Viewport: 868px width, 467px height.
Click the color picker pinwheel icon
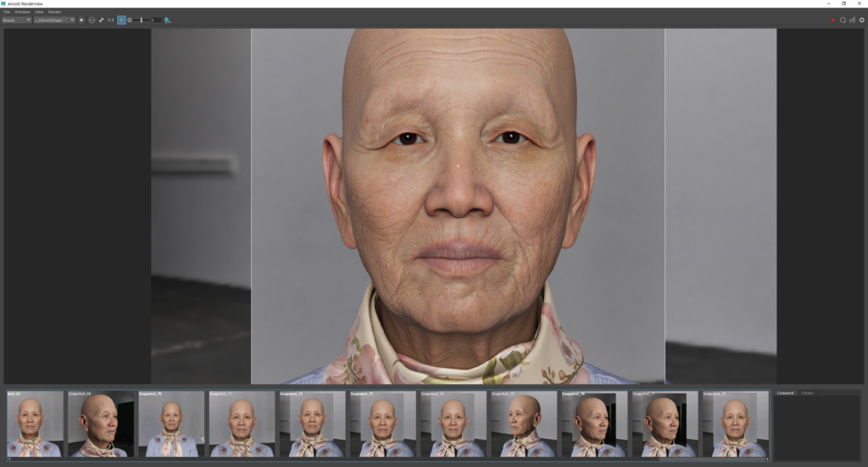[x=102, y=20]
